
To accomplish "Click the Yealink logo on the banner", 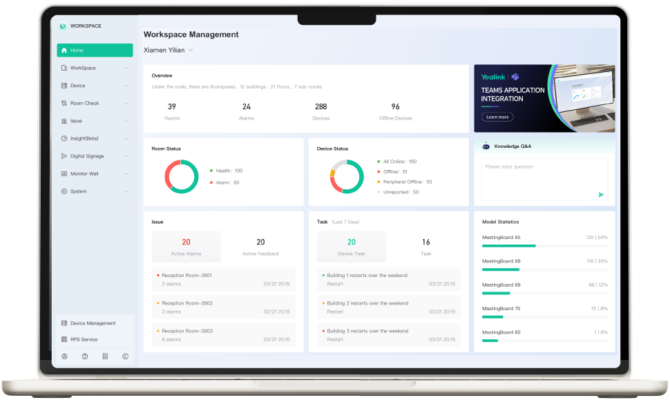I will pyautogui.click(x=493, y=77).
